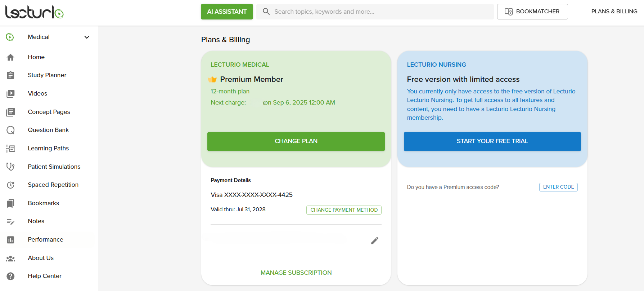Open Concept Pages section
The image size is (644, 291).
[x=49, y=112]
